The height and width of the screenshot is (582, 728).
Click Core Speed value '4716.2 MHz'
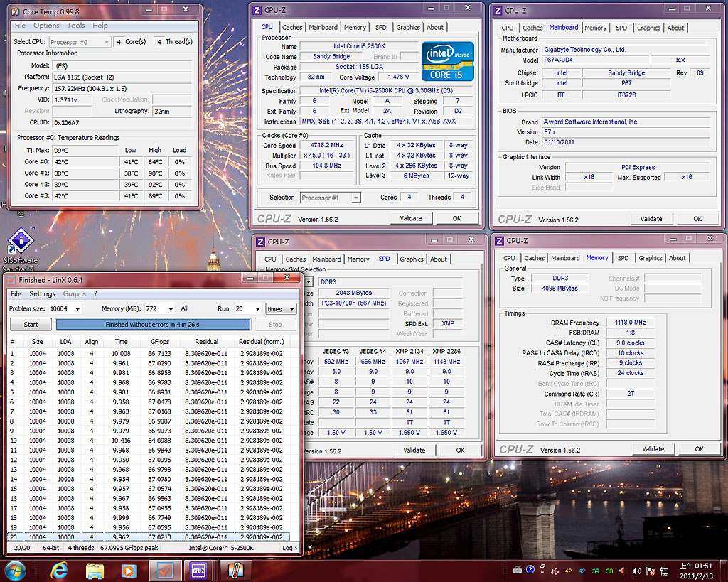326,145
